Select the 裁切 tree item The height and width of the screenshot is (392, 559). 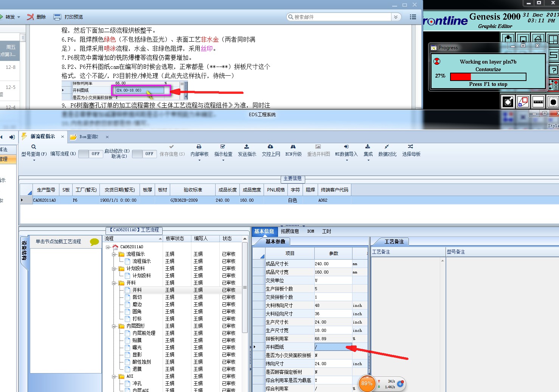137,297
